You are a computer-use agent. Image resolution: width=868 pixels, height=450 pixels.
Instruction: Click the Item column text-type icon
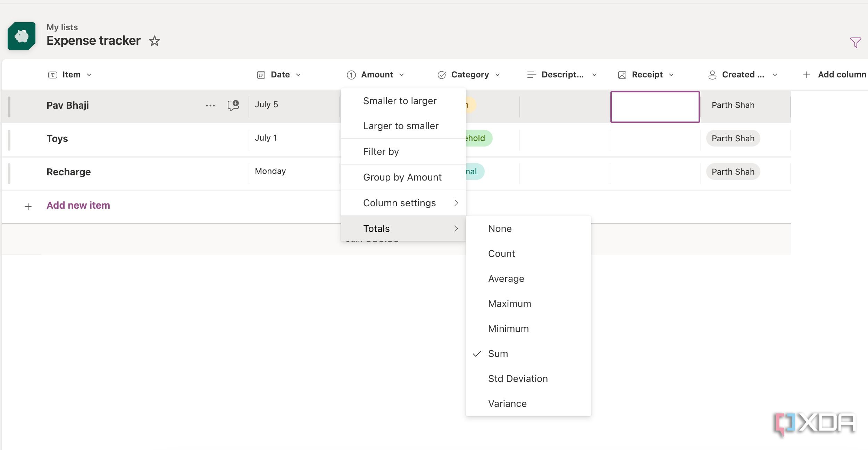click(x=53, y=75)
